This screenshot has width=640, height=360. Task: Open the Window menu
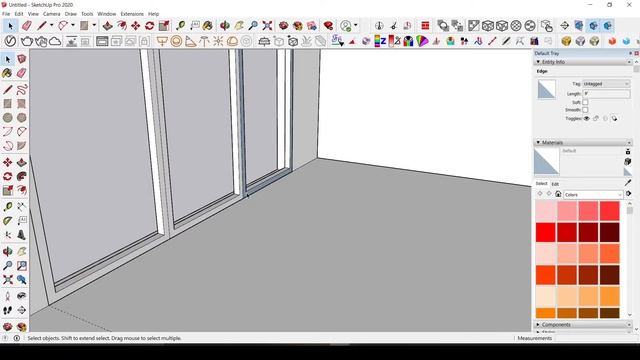tap(107, 14)
